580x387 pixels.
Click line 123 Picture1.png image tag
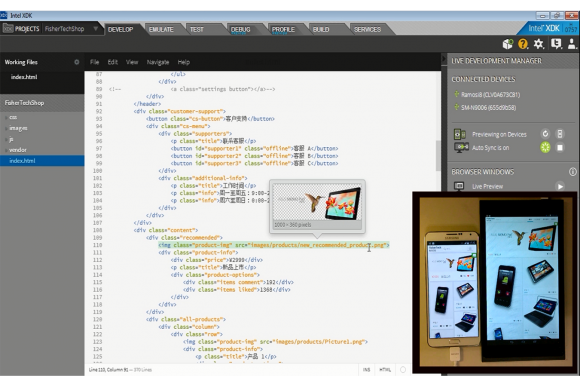pos(275,341)
